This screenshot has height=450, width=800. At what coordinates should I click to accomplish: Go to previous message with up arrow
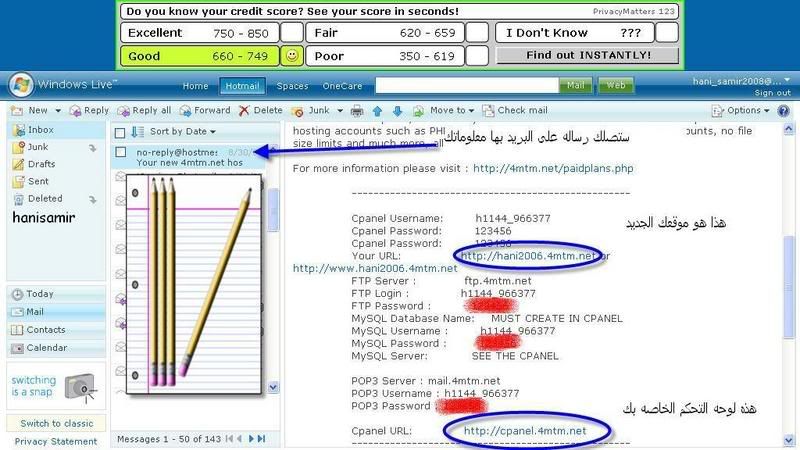(377, 111)
